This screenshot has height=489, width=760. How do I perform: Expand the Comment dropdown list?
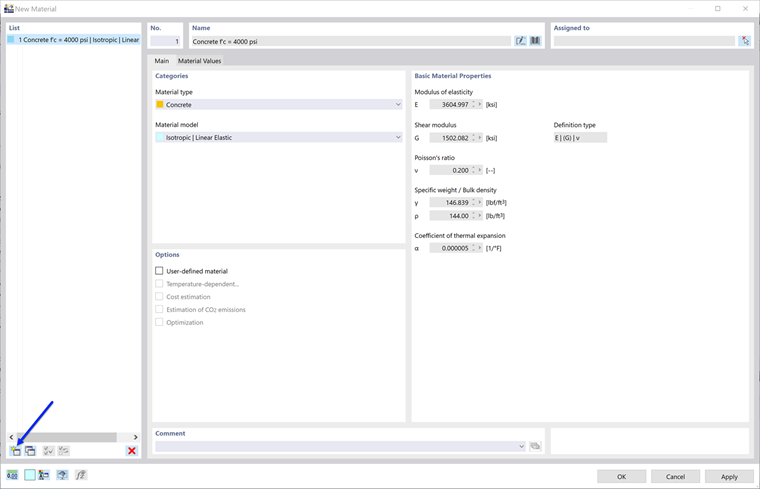coord(522,446)
